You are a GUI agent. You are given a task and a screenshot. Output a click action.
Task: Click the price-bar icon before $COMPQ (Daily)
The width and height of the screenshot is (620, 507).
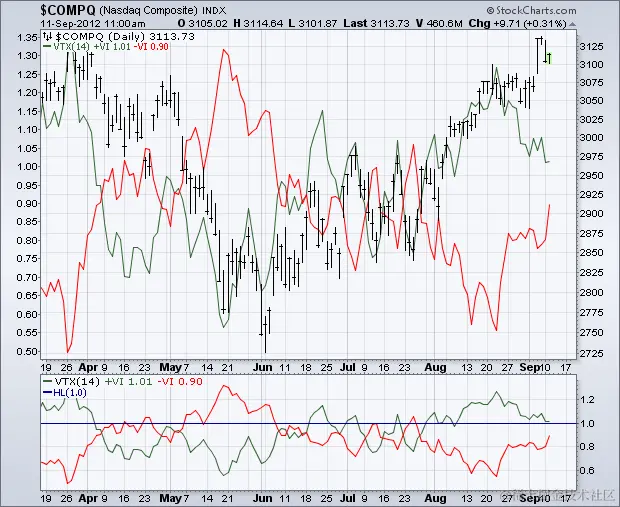coord(47,36)
